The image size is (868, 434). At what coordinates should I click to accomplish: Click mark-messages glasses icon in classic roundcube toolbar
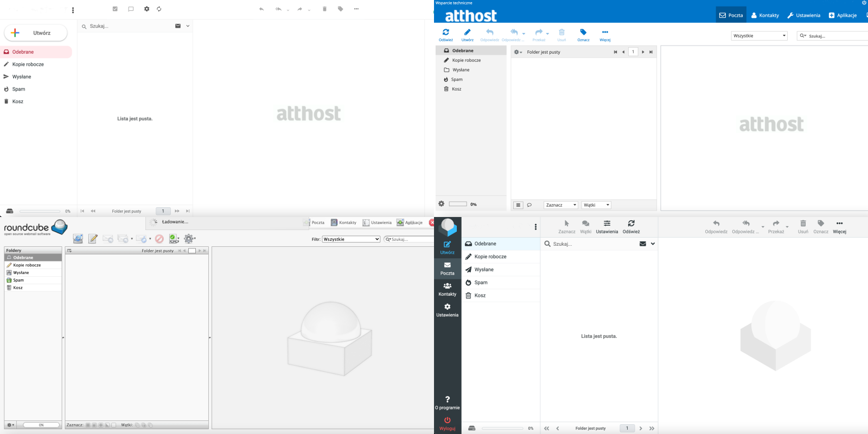click(x=174, y=239)
